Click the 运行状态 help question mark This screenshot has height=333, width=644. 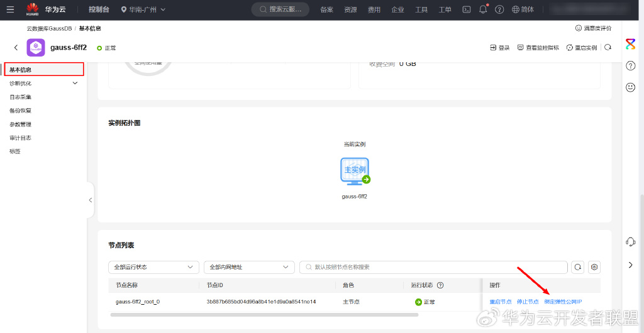coord(440,285)
